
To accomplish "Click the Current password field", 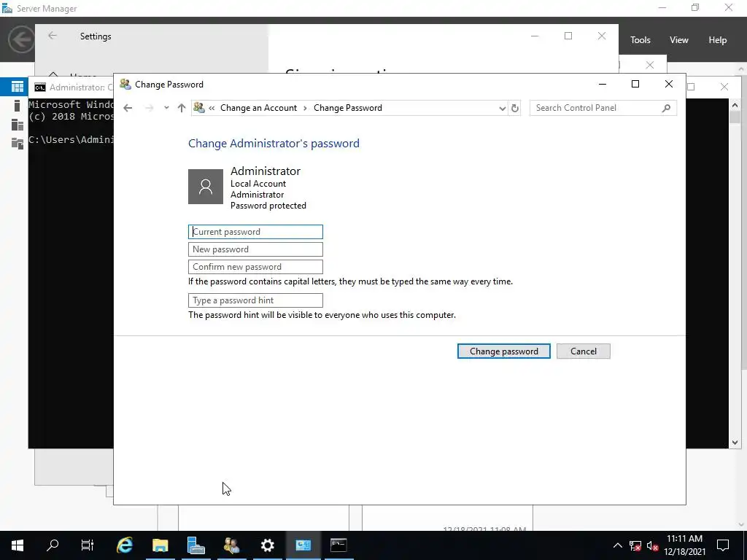I will (255, 232).
